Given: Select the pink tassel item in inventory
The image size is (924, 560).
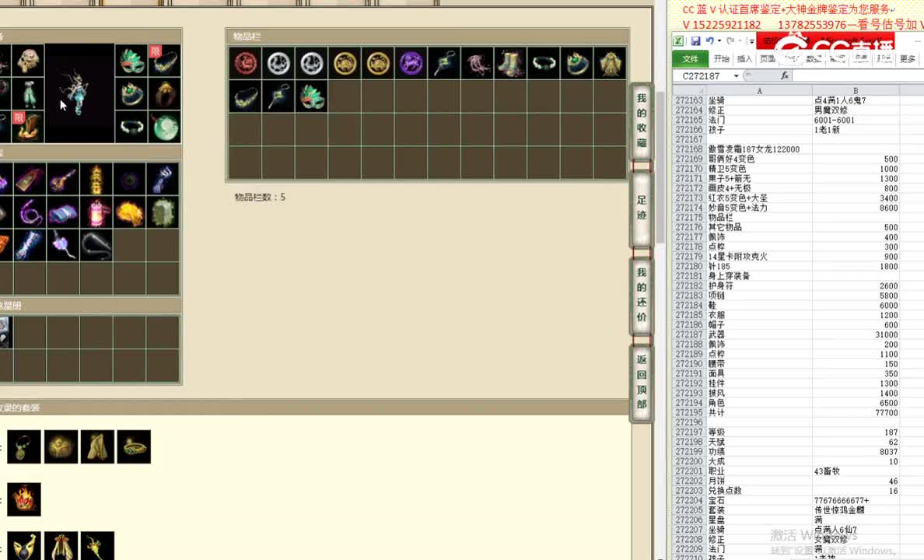Looking at the screenshot, I should [478, 63].
